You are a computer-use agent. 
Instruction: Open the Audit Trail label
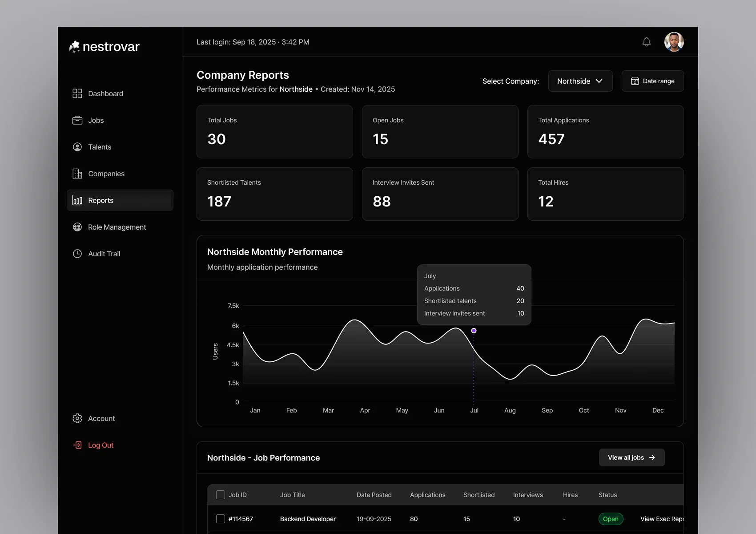click(x=104, y=254)
